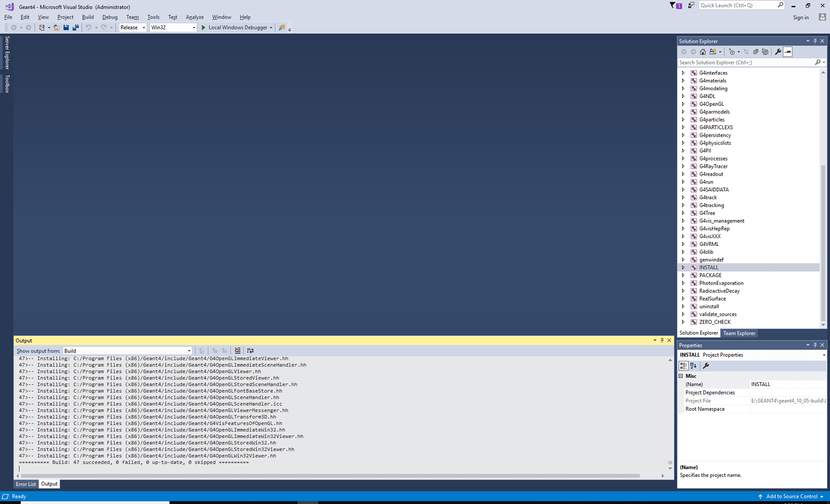Toggle auto-hide pin on Output panel
The image size is (830, 504).
tap(662, 340)
